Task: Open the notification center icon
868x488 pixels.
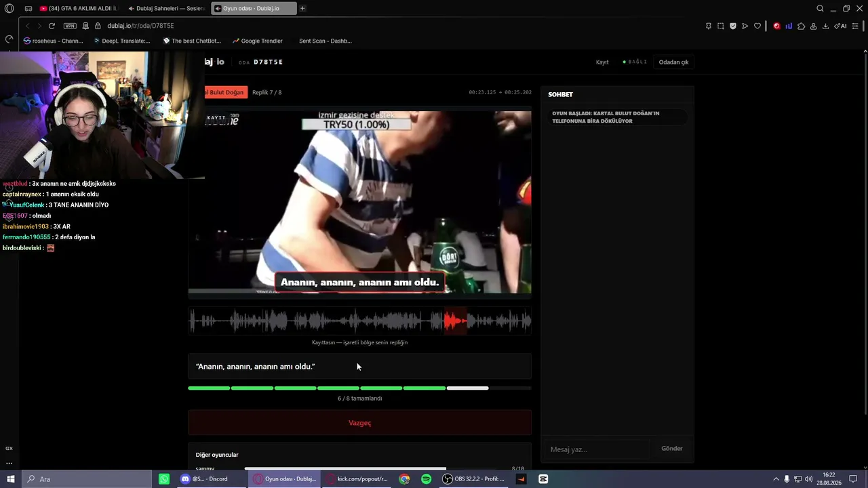Action: click(853, 479)
